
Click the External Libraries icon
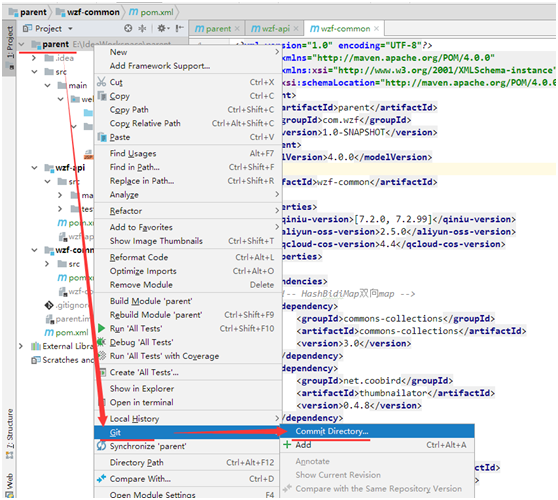point(36,346)
